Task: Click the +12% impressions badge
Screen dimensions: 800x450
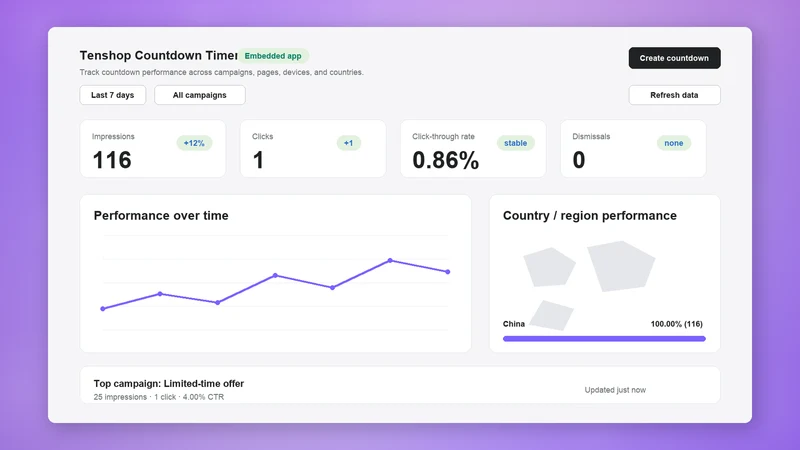Action: (194, 143)
